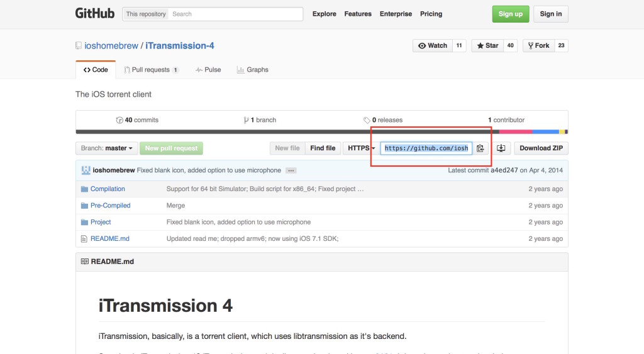The height and width of the screenshot is (354, 644).
Task: Click the repository search field
Action: coord(236,14)
